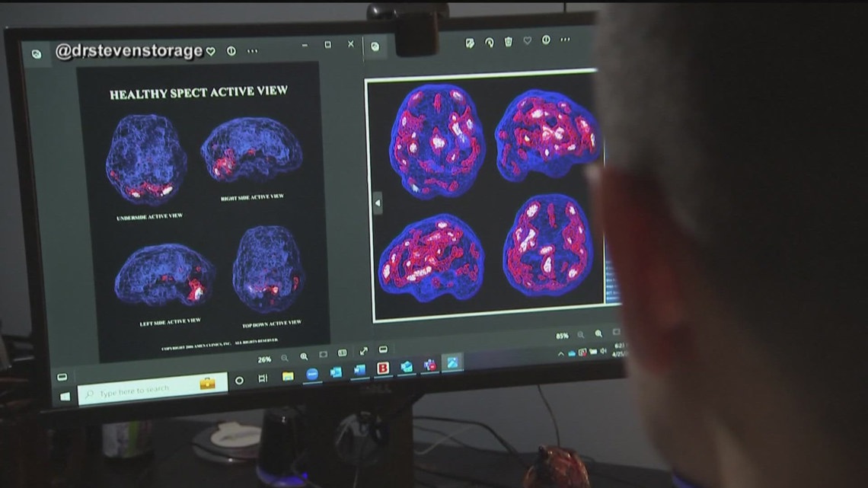The image size is (868, 488).
Task: Delete the current brain scan
Action: coord(509,40)
